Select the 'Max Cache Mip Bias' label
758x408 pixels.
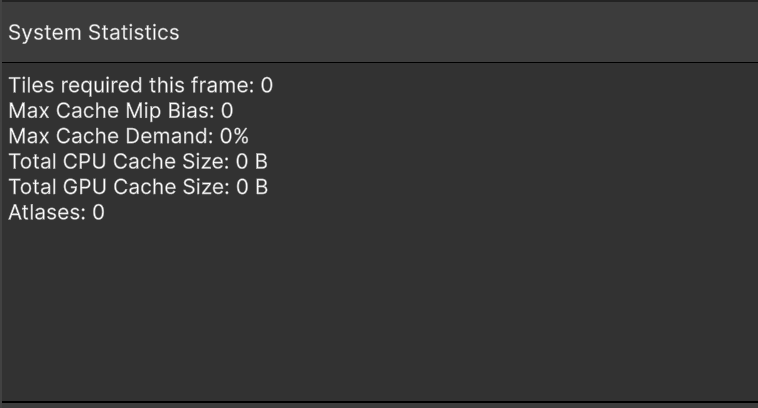point(110,111)
